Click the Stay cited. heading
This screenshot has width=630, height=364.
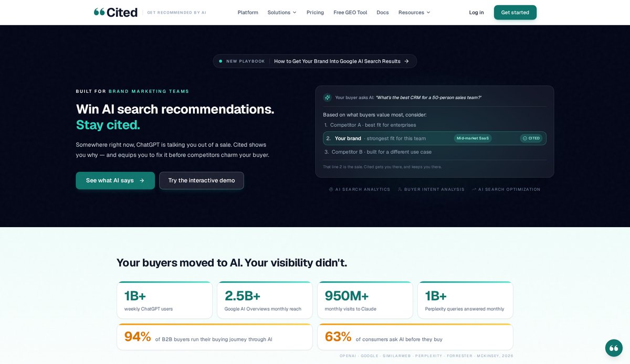(108, 125)
